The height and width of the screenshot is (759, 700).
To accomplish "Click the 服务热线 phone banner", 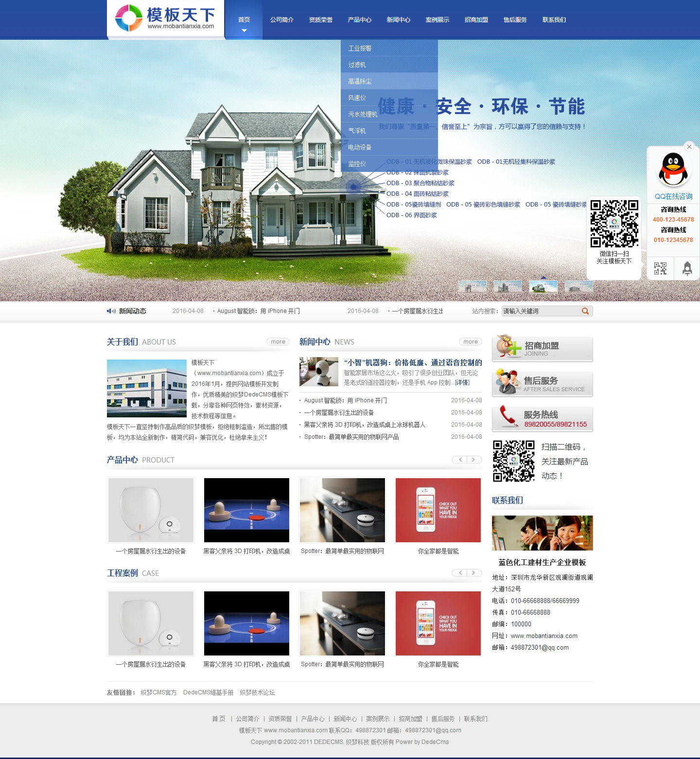I will click(x=542, y=419).
